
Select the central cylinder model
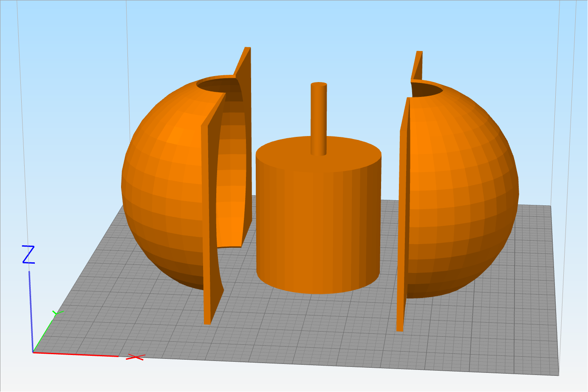pos(319,221)
